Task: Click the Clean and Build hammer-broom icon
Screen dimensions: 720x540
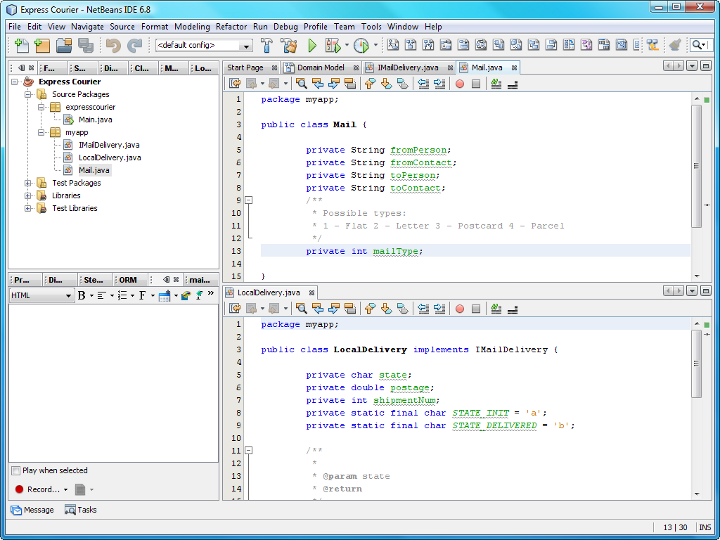Action: (x=289, y=45)
